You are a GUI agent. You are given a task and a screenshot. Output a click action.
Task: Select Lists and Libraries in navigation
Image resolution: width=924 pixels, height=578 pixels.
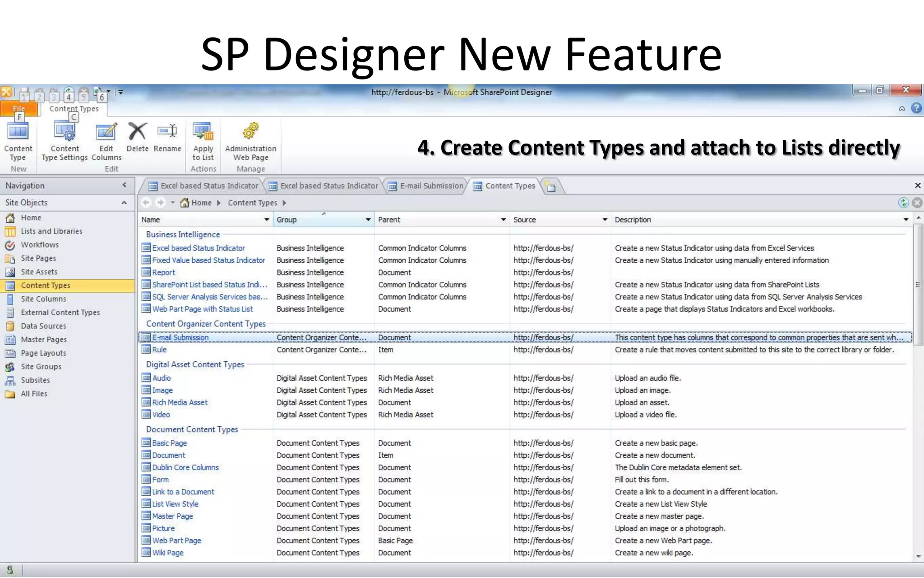click(x=51, y=231)
